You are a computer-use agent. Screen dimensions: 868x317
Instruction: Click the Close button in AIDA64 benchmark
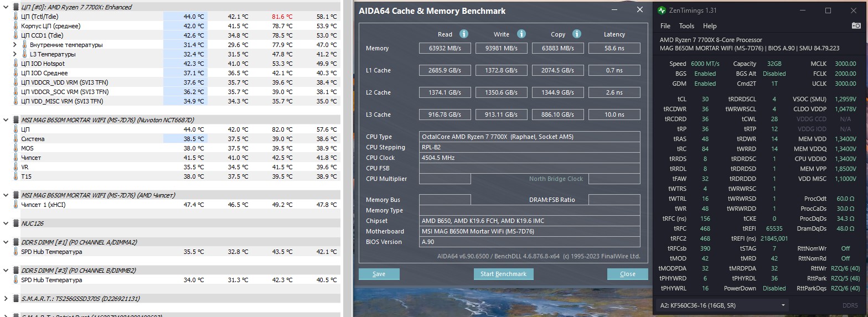[x=628, y=274]
